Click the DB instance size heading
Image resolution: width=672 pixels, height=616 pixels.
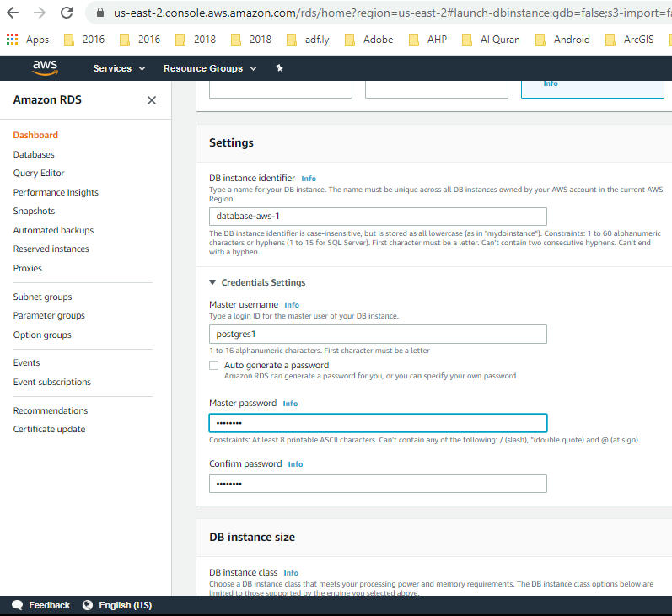(252, 537)
